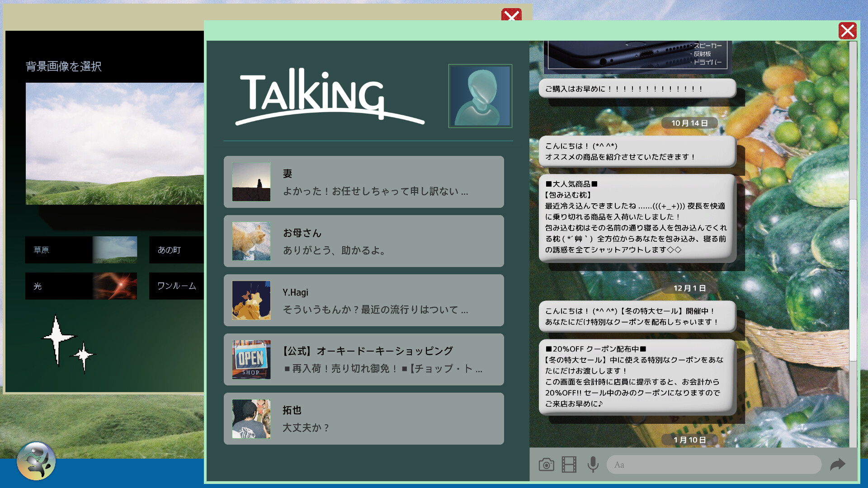
Task: Select the ワンルーム background option
Action: point(176,286)
